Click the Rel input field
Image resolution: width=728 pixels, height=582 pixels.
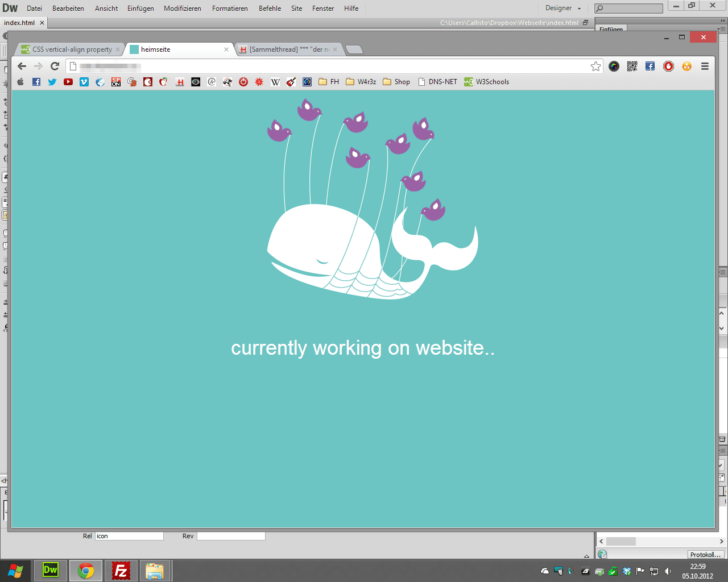pos(129,536)
